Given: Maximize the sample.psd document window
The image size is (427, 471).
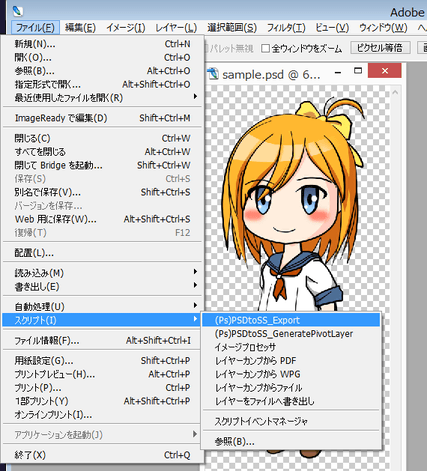Looking at the screenshot, I should tap(358, 71).
